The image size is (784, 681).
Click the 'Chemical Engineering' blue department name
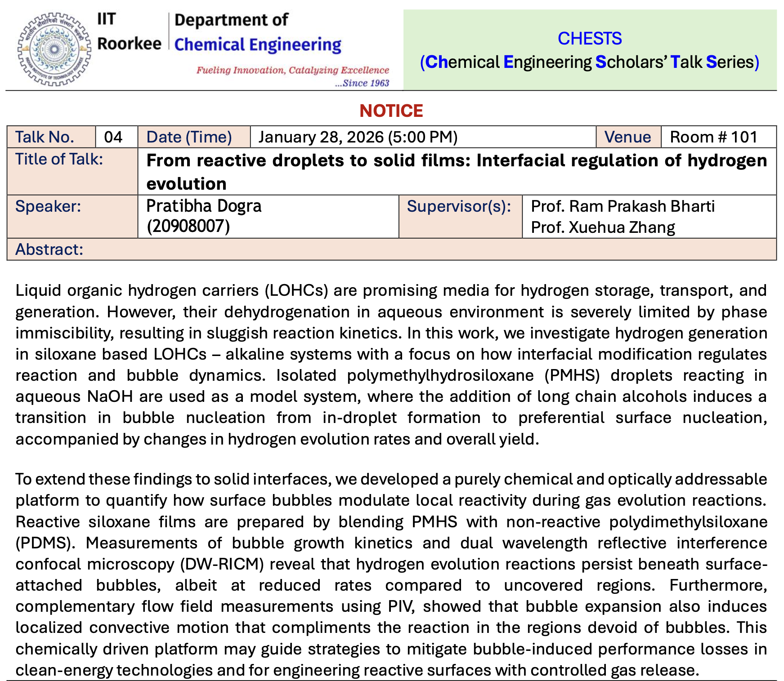pos(258,45)
